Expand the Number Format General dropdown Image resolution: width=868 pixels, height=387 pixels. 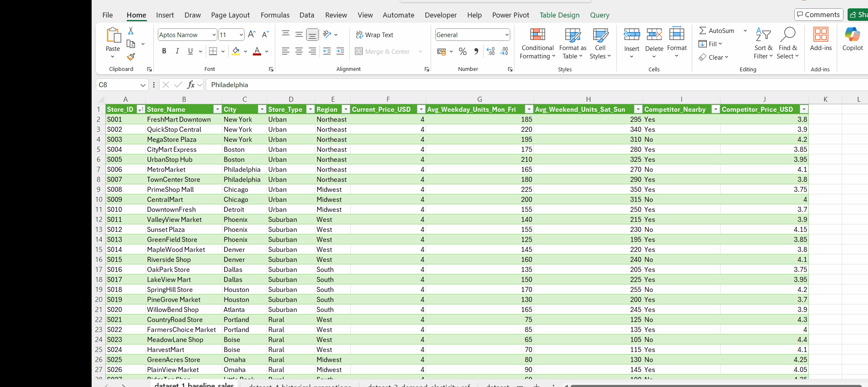(x=507, y=35)
